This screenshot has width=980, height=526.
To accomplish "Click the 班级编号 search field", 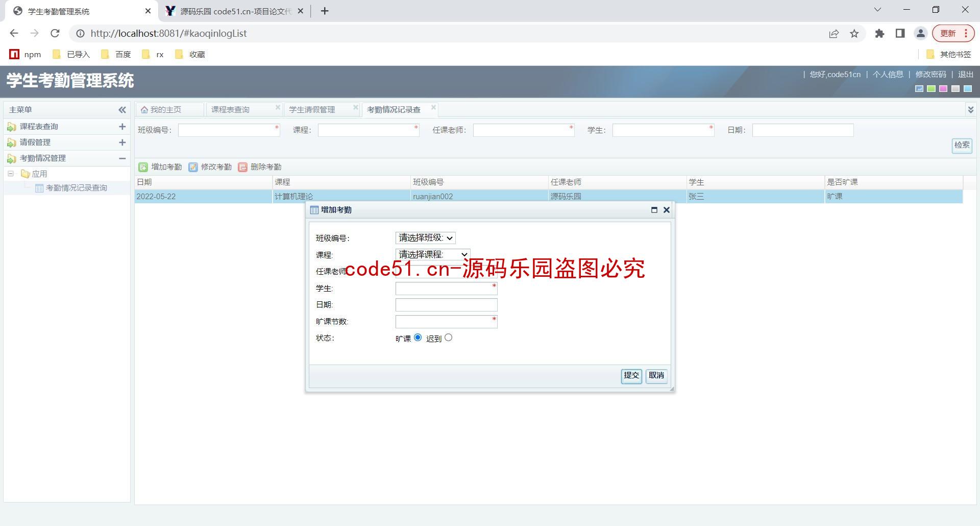I will pyautogui.click(x=229, y=130).
